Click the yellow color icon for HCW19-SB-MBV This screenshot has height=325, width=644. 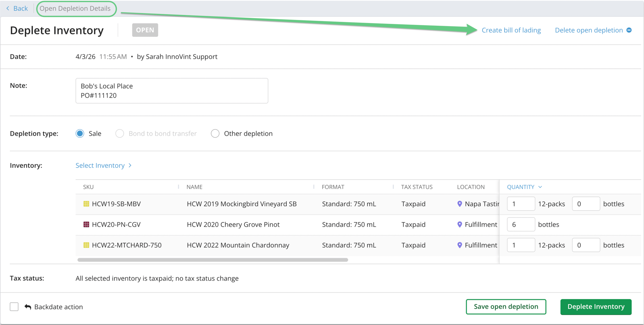(86, 204)
